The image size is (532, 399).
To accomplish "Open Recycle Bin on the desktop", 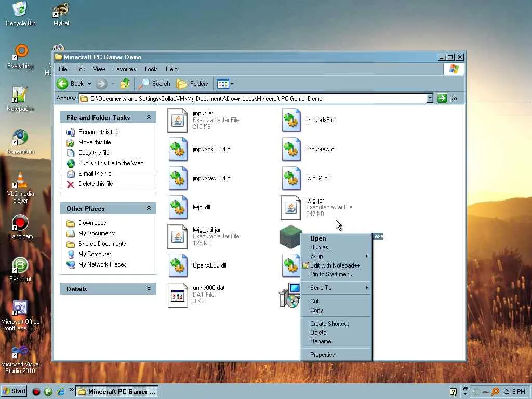I will tap(20, 14).
